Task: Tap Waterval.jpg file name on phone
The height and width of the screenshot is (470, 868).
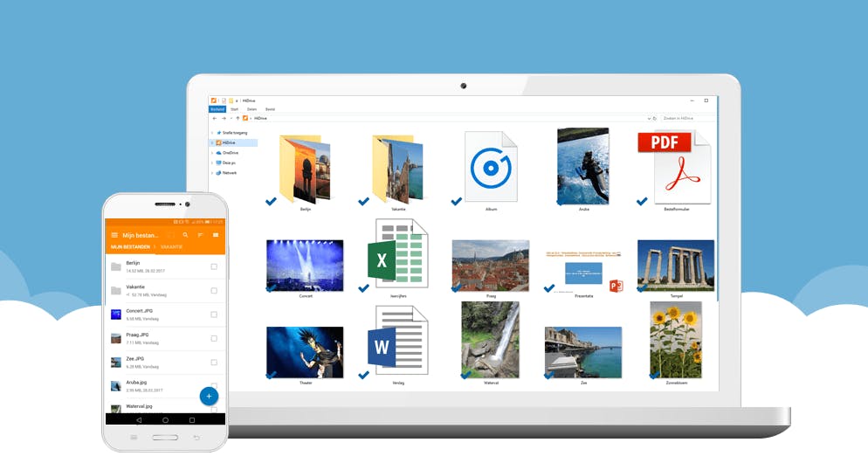Action: 139,406
